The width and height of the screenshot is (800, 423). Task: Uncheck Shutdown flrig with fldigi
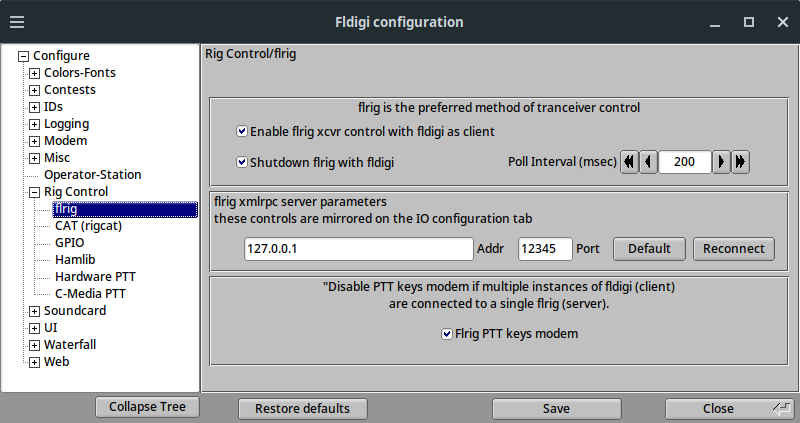(x=242, y=161)
